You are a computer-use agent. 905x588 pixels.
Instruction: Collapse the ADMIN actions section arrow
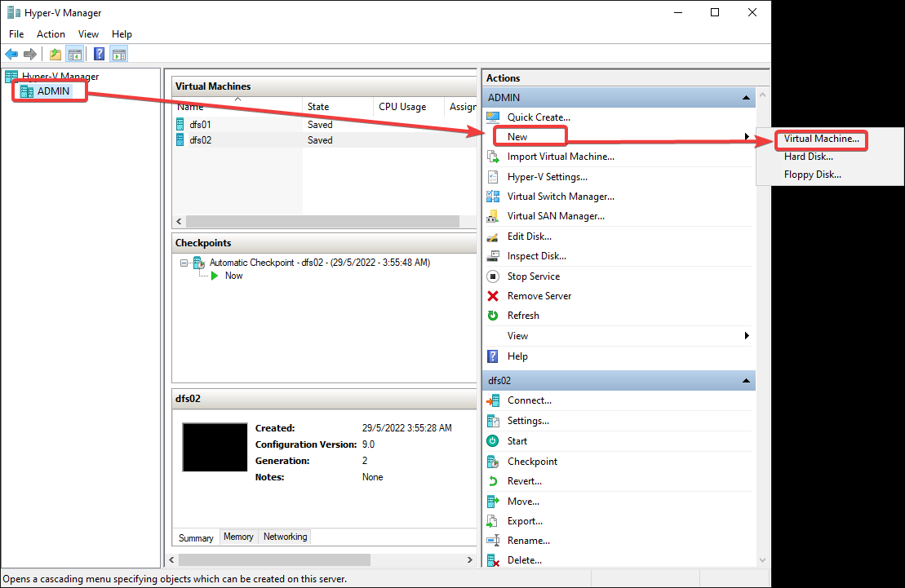pyautogui.click(x=746, y=98)
